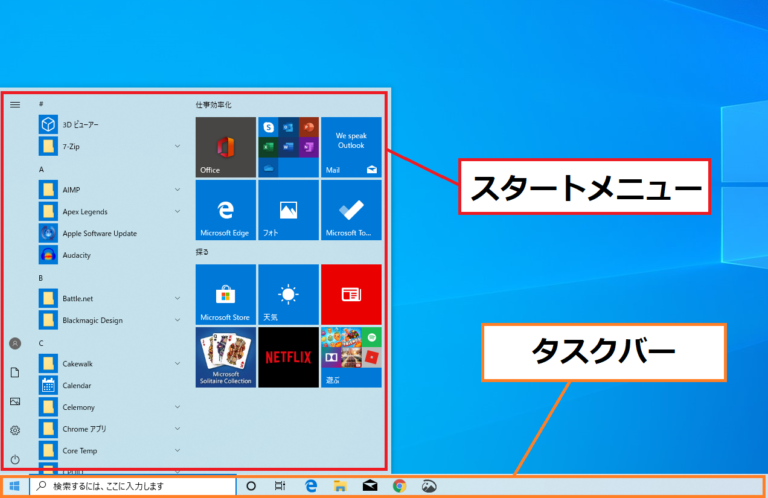The height and width of the screenshot is (498, 768).
Task: Open the 3D ビューアー app
Action: pyautogui.click(x=110, y=124)
